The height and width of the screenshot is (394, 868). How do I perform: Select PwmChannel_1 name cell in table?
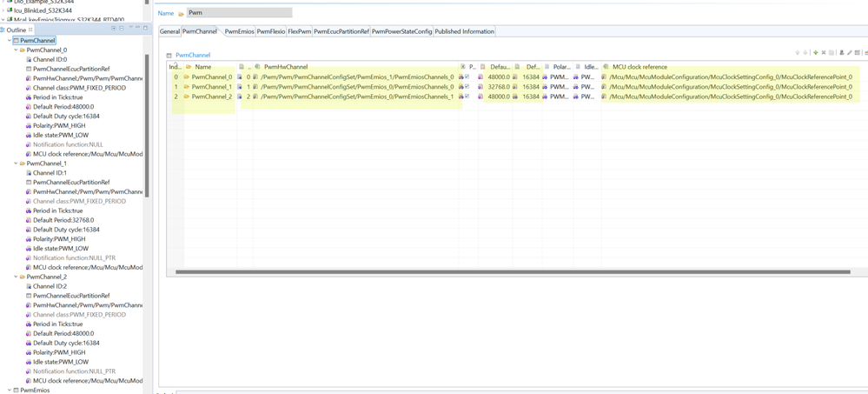pos(211,87)
